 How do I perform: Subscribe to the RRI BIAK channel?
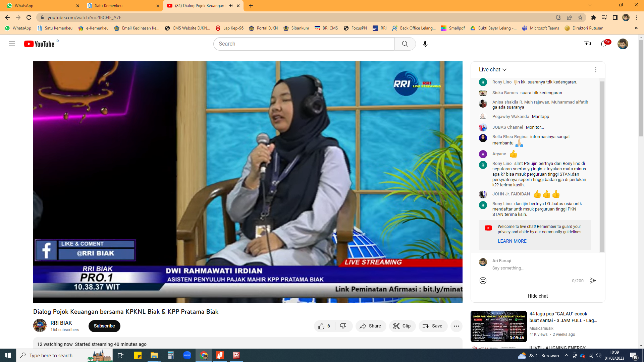[x=104, y=326]
